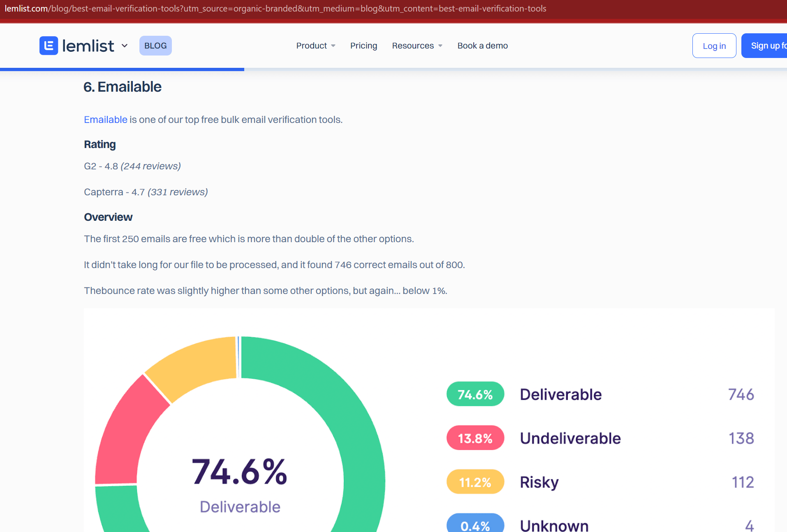Click the 112 risky count
Image resolution: width=787 pixels, height=532 pixels.
click(743, 482)
